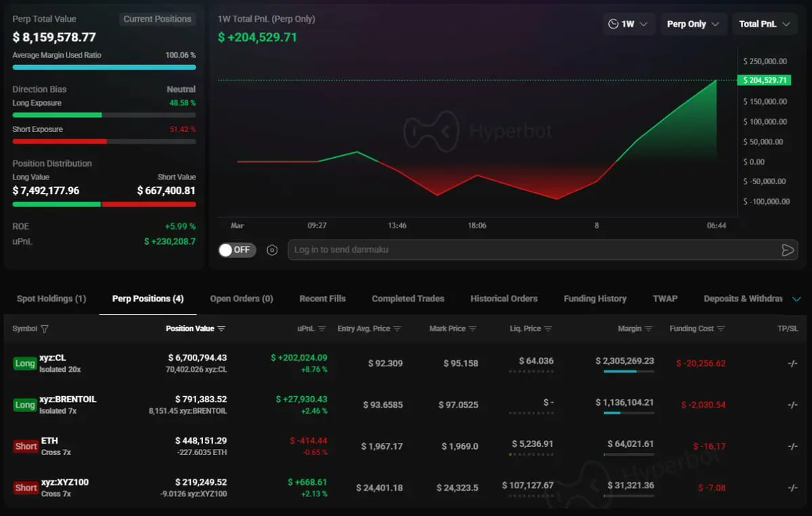
Task: Click position value $6,700,794.43
Action: coord(198,358)
